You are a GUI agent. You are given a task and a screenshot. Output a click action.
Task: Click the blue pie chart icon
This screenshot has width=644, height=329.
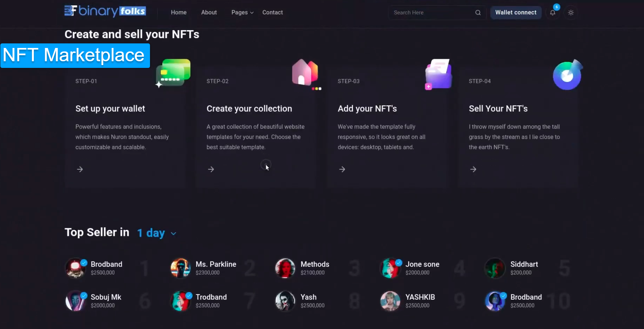[567, 75]
